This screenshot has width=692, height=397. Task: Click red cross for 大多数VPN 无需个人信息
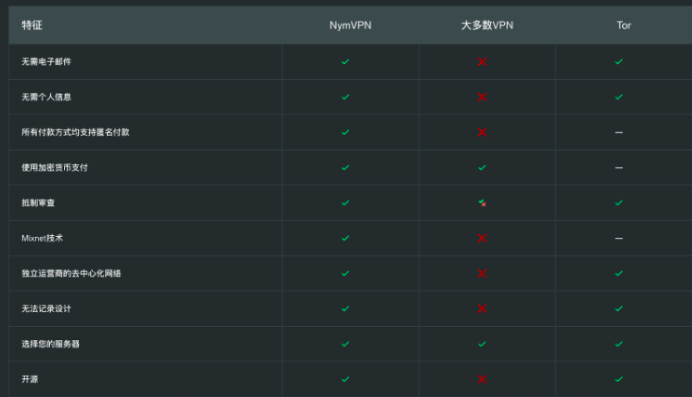click(482, 97)
